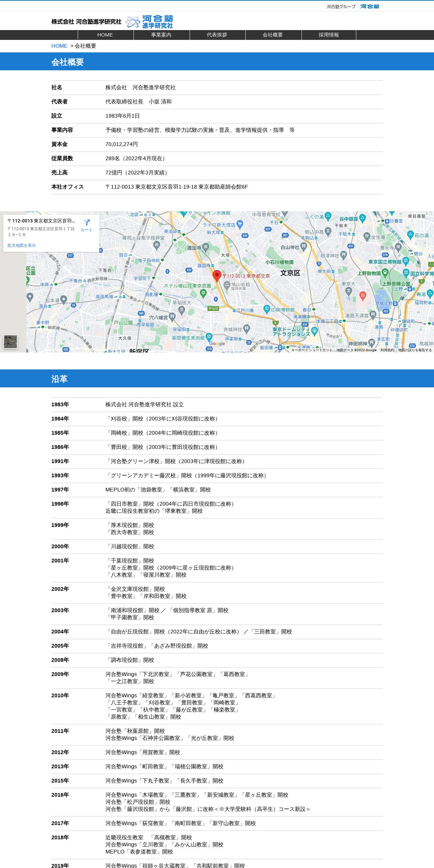Switch map to satellite view thumbnail

point(10,342)
